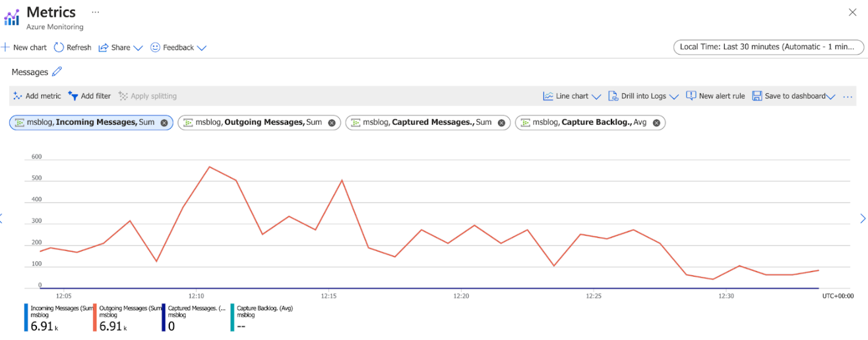Image resolution: width=868 pixels, height=340 pixels.
Task: Click the Azure Metrics chart logo icon
Action: coord(12,17)
